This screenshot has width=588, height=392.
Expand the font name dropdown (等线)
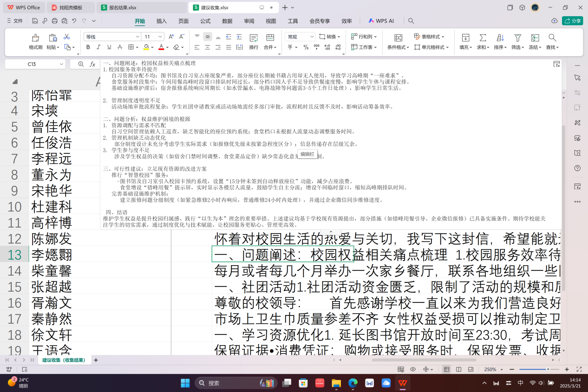pos(137,37)
